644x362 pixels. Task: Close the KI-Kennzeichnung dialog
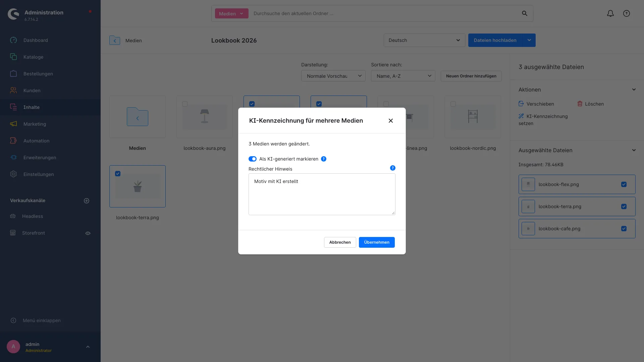click(x=391, y=121)
